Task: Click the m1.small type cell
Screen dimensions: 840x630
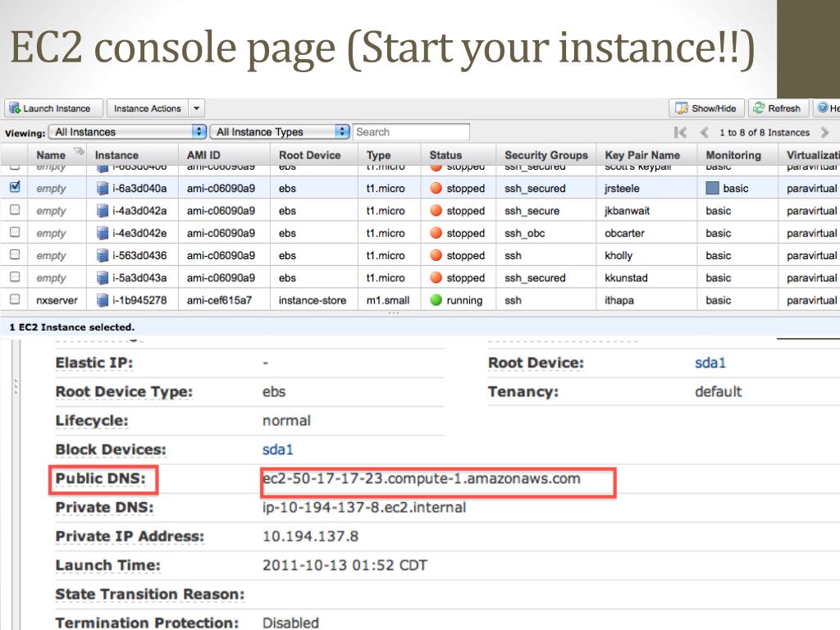Action: click(388, 300)
